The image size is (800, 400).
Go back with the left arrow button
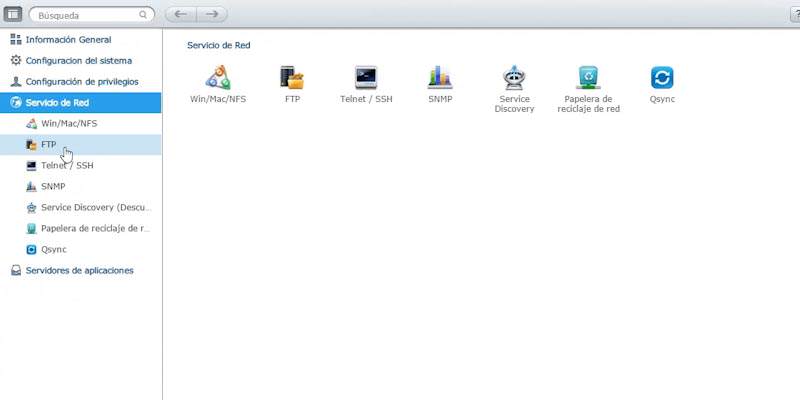pyautogui.click(x=181, y=14)
